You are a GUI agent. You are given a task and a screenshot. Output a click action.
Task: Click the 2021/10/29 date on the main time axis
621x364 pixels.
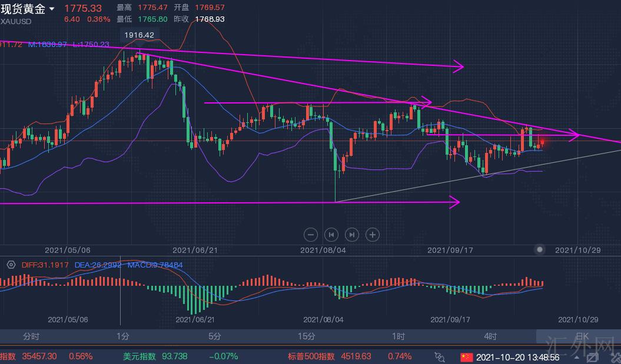pyautogui.click(x=578, y=250)
